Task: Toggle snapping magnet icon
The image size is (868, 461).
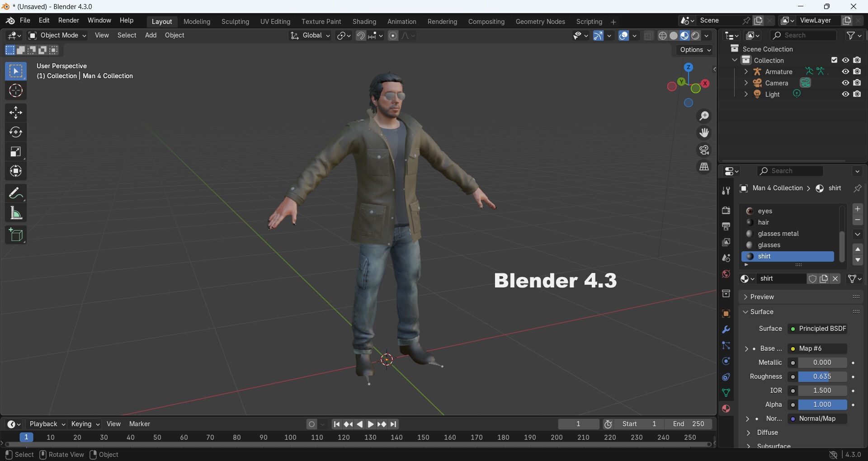Action: click(361, 36)
